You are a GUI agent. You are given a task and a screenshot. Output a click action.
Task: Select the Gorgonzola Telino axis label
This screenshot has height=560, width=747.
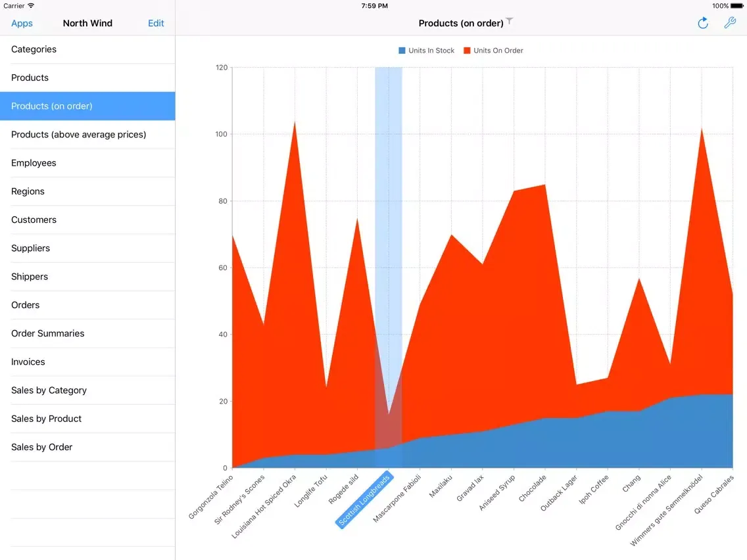pos(210,497)
